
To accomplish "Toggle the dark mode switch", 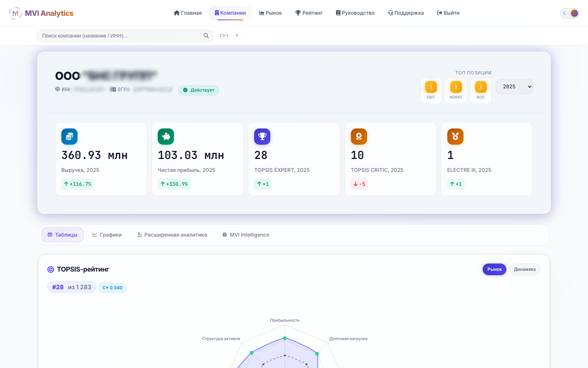I will click(570, 13).
